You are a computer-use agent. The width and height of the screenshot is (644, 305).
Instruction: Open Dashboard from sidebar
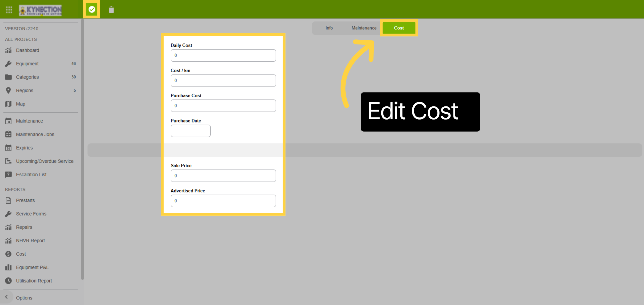tap(28, 50)
